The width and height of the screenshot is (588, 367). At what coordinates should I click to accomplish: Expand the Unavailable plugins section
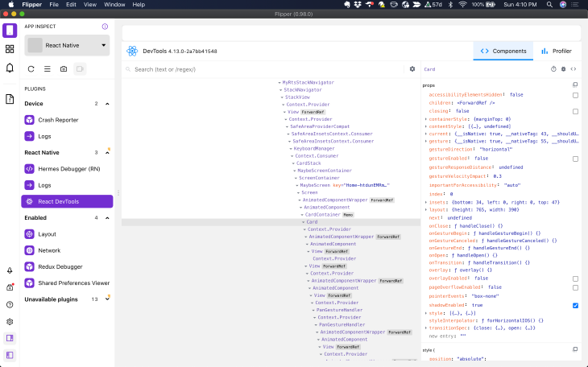coord(107,299)
